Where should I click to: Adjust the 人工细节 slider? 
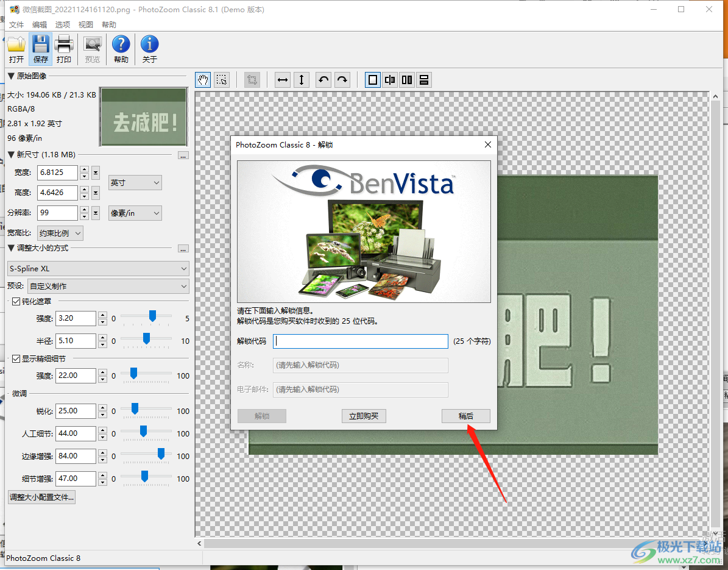point(143,432)
